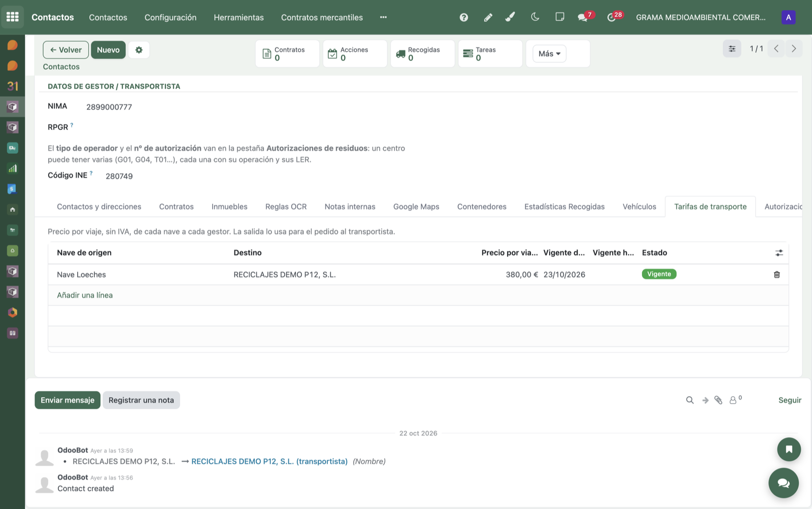This screenshot has height=509, width=812.
Task: Toggle dark mode moon icon
Action: coord(535,17)
